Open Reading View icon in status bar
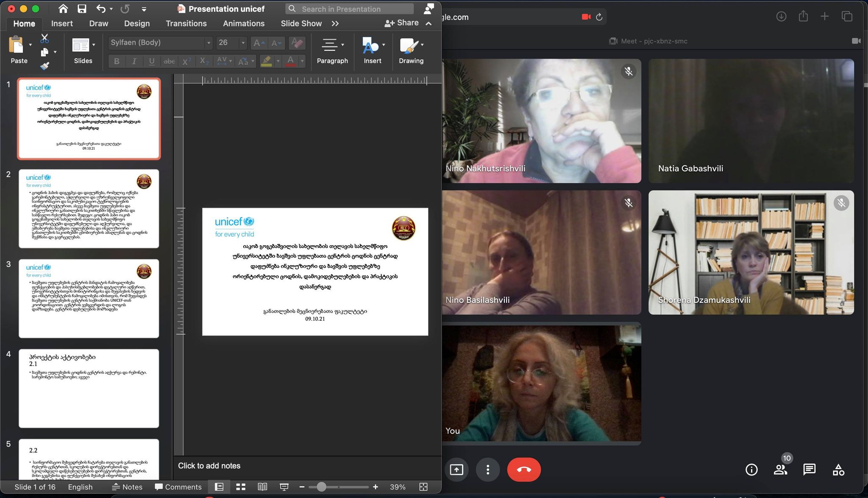Screen dimensions: 868x498 262,487
